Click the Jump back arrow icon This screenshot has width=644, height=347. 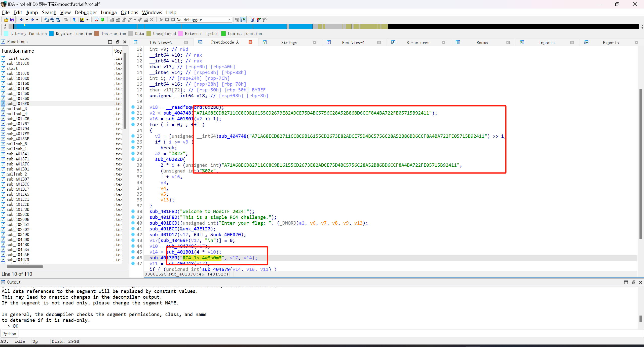click(22, 20)
